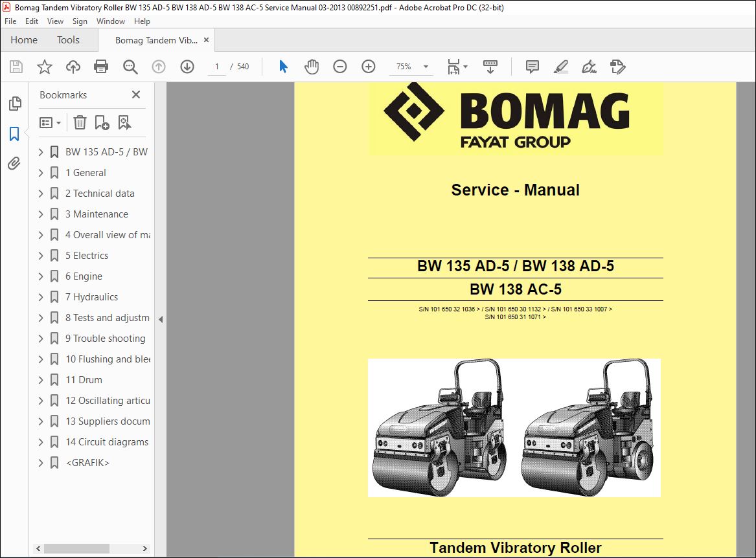Open the Attachments paperclip panel

(x=14, y=164)
